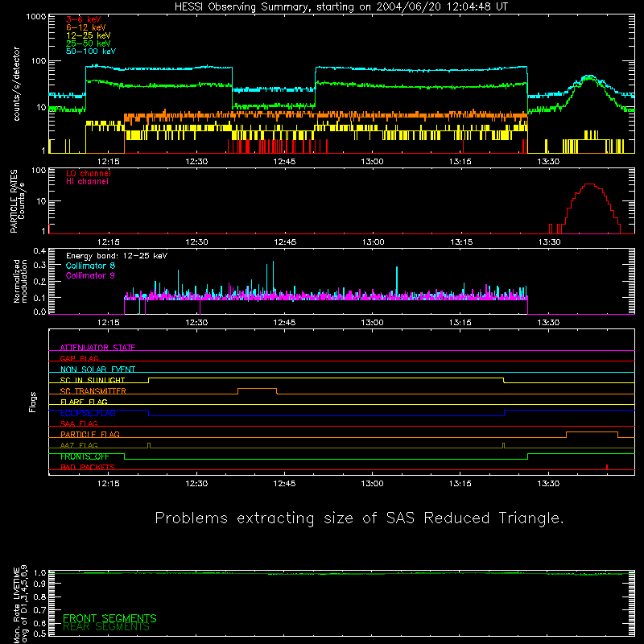
Task: Click 'Energy band: 12-25 keV' modulation label
Action: pyautogui.click(x=117, y=256)
